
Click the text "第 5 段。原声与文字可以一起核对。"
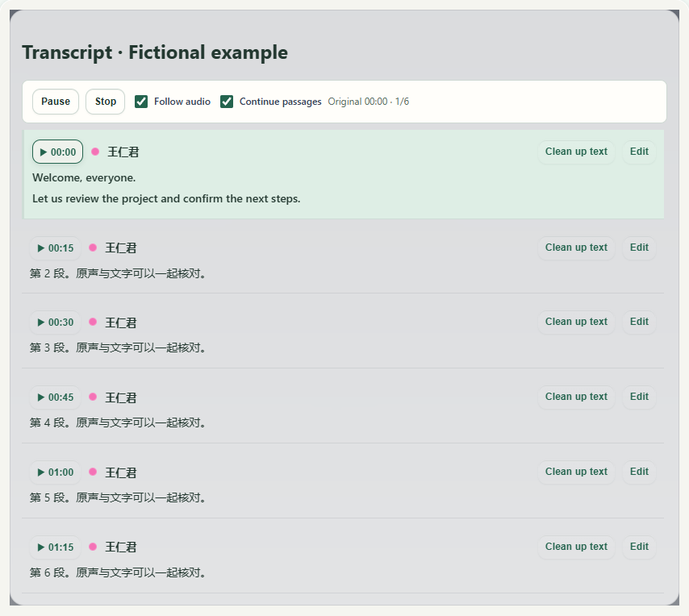(x=118, y=498)
